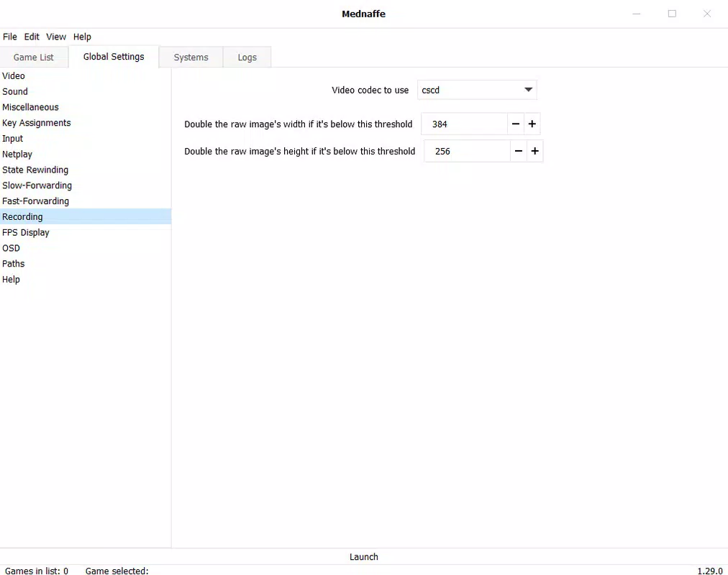Open the Logs tab

point(247,57)
